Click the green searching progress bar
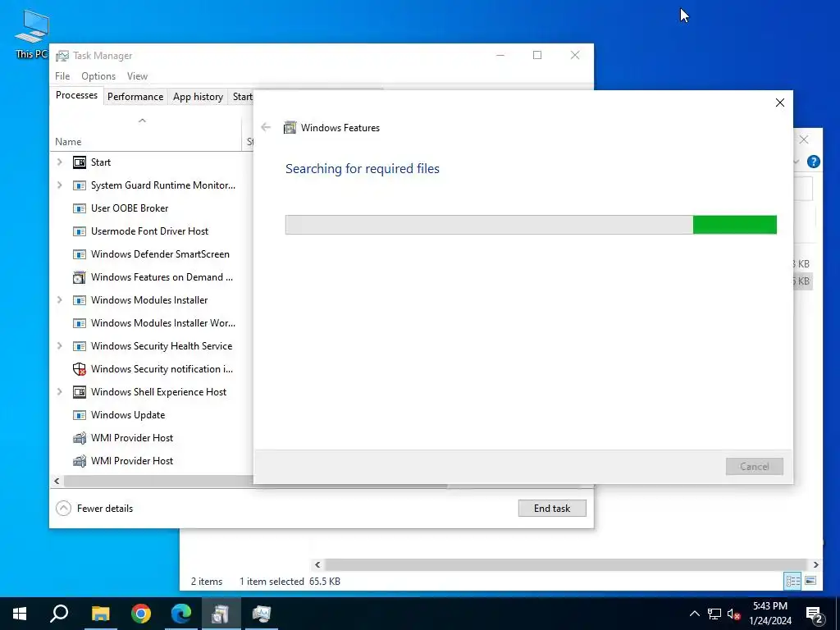The height and width of the screenshot is (630, 840). 531,225
